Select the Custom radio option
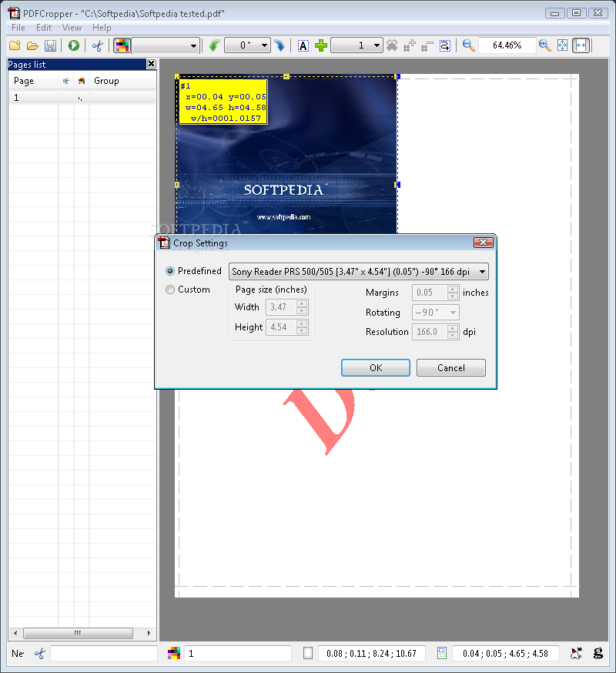The width and height of the screenshot is (616, 673). coord(170,290)
